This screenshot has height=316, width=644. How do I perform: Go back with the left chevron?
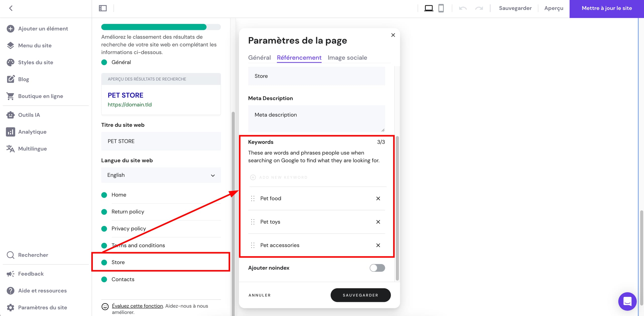pos(11,8)
